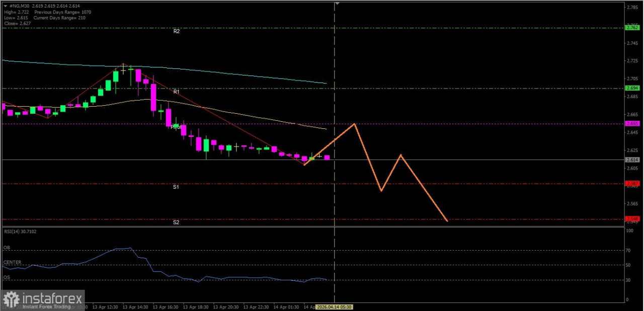
Task: Click the 2.785 price scale value
Action: (x=632, y=7)
